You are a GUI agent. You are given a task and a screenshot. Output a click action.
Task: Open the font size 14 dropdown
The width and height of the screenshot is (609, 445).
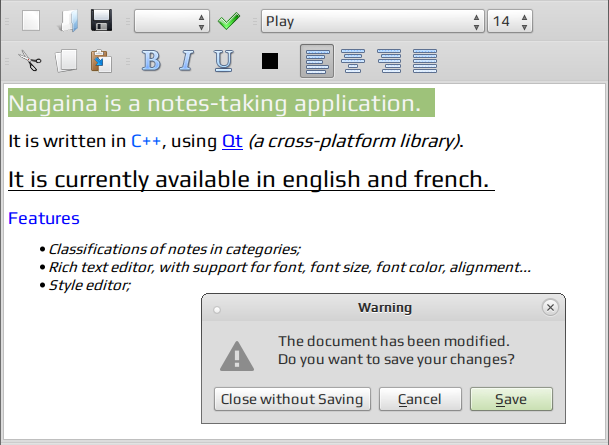tap(510, 21)
